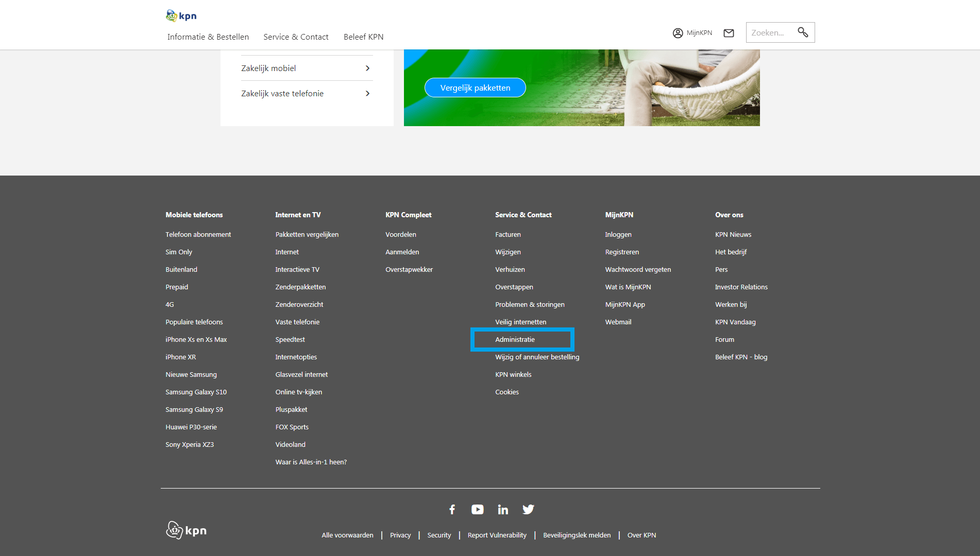Open the Service & Contact menu
This screenshot has height=556, width=980.
pos(296,37)
